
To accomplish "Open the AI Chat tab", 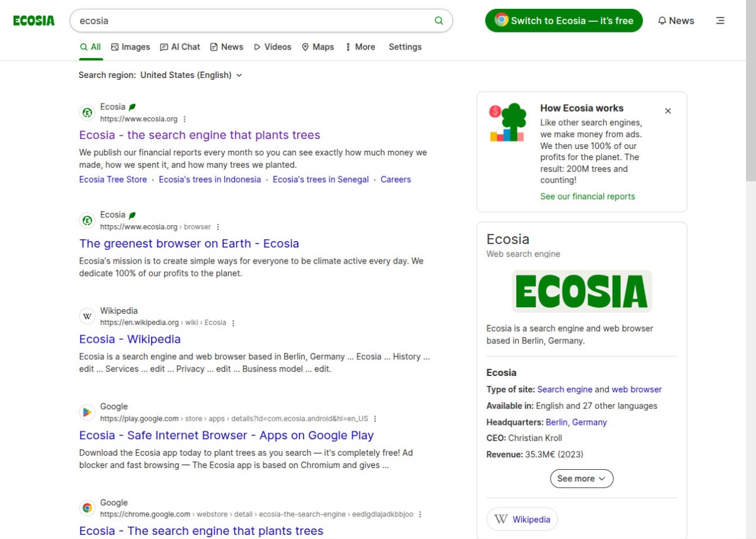I will pos(180,47).
